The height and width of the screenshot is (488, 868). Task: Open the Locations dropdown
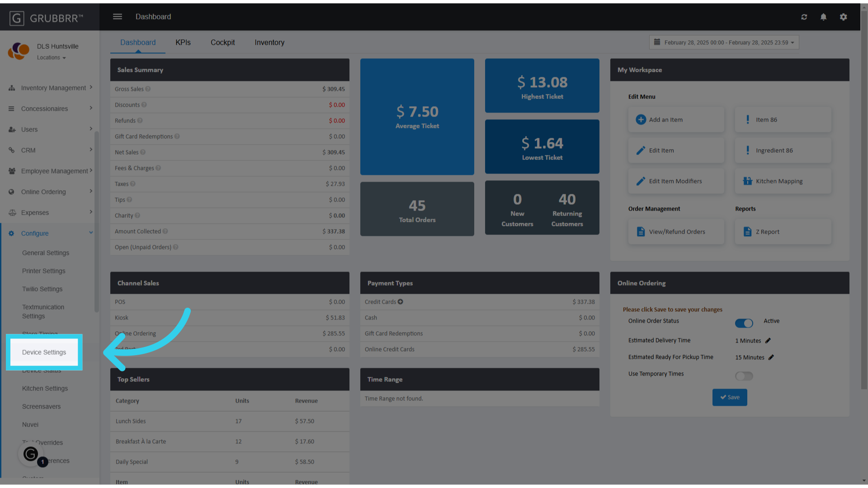click(51, 58)
